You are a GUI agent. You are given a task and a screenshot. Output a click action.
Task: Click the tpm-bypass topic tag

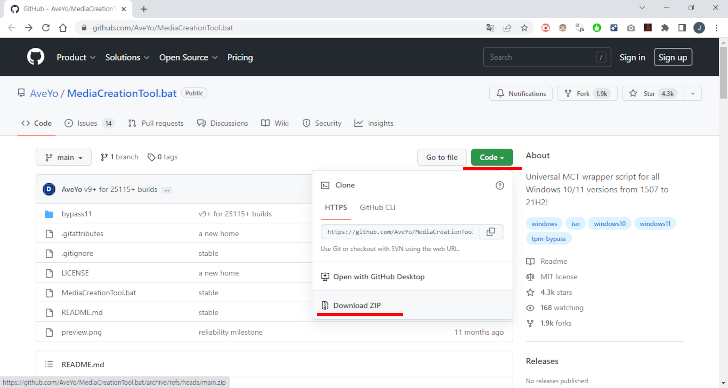click(548, 239)
